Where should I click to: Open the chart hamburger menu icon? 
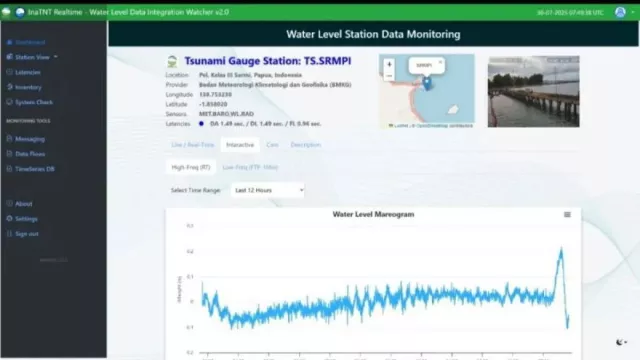pyautogui.click(x=567, y=215)
